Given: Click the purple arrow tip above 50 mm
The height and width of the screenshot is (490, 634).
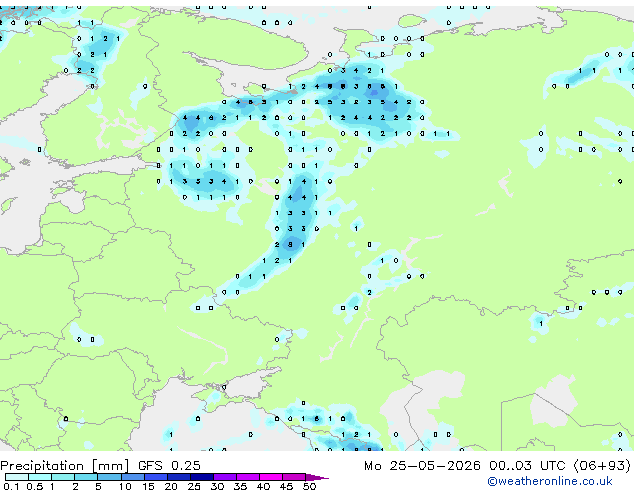Looking at the screenshot, I should [317, 477].
